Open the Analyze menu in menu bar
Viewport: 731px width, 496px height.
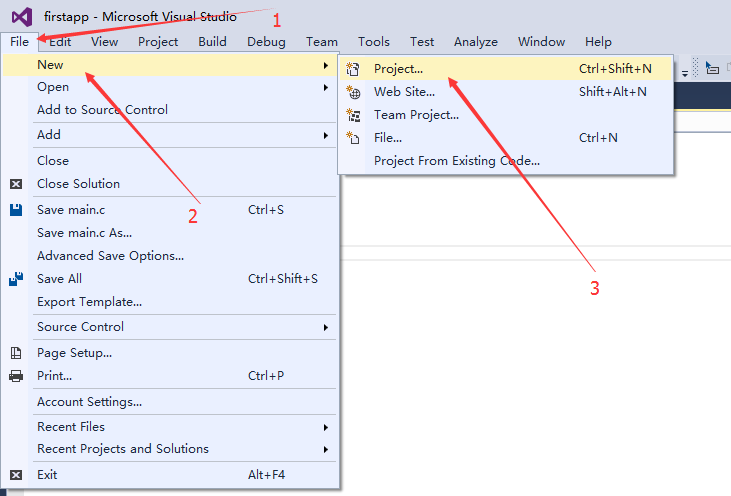click(x=475, y=42)
